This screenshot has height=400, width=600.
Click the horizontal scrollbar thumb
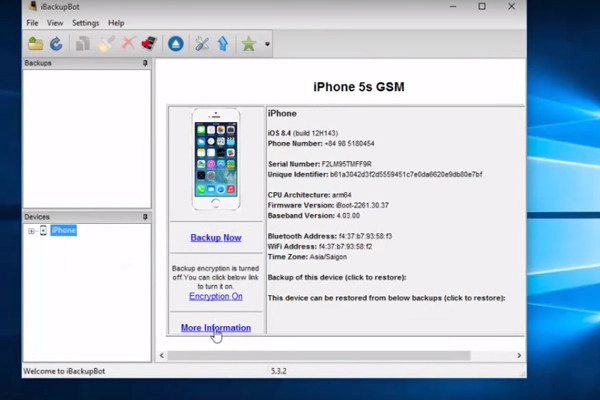coord(319,356)
